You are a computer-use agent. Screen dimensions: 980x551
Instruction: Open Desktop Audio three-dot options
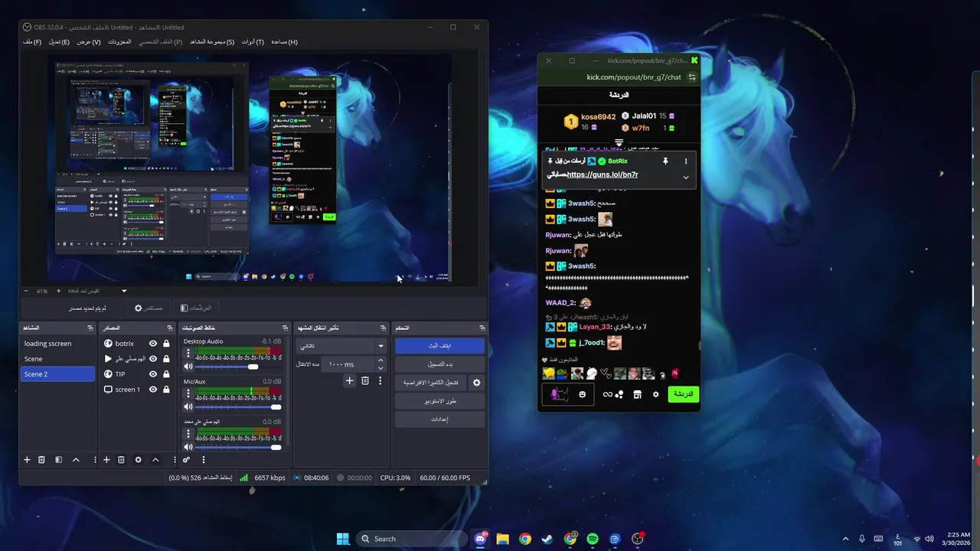point(188,354)
